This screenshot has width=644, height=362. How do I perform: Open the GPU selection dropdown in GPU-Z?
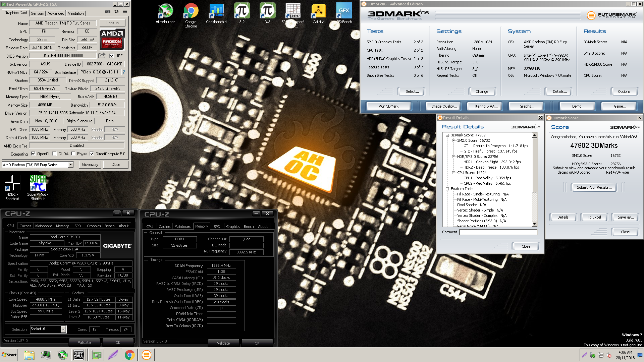tap(70, 165)
